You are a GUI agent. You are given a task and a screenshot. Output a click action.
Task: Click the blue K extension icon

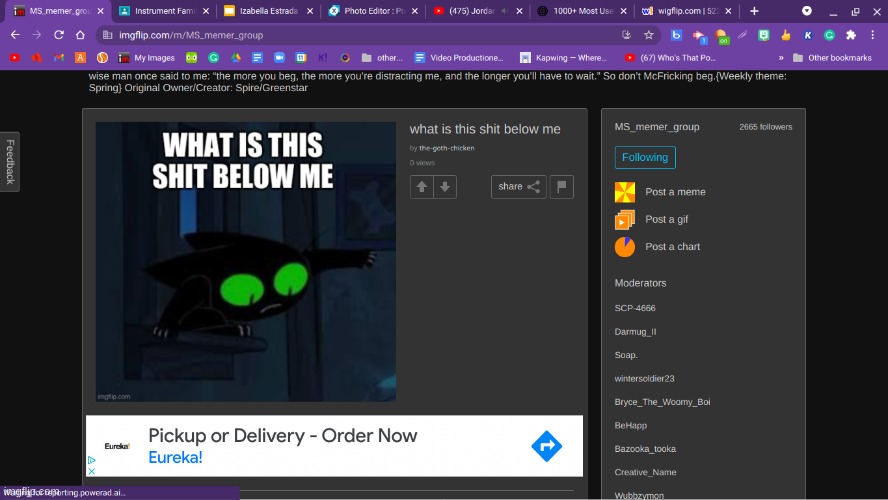coord(808,35)
